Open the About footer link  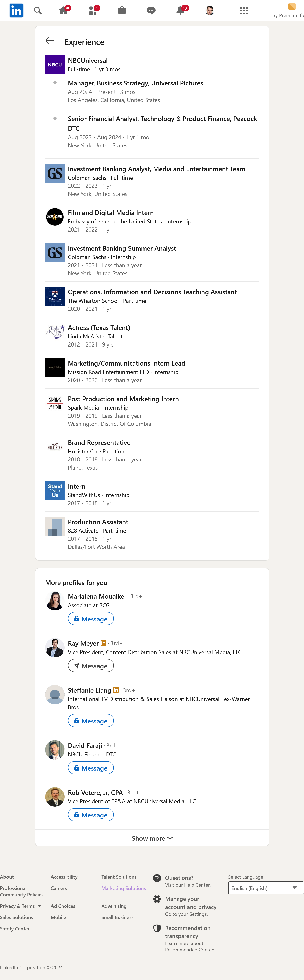pyautogui.click(x=7, y=877)
